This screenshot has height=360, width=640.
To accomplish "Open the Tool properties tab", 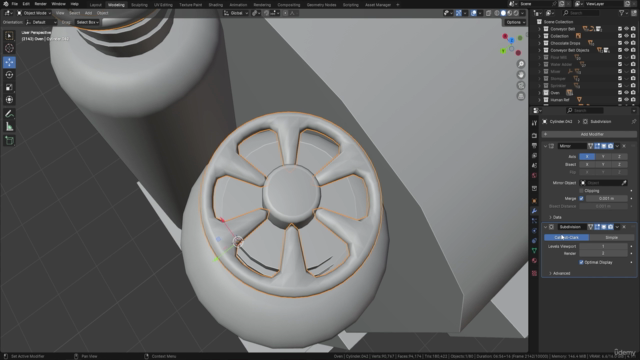I will [x=534, y=123].
